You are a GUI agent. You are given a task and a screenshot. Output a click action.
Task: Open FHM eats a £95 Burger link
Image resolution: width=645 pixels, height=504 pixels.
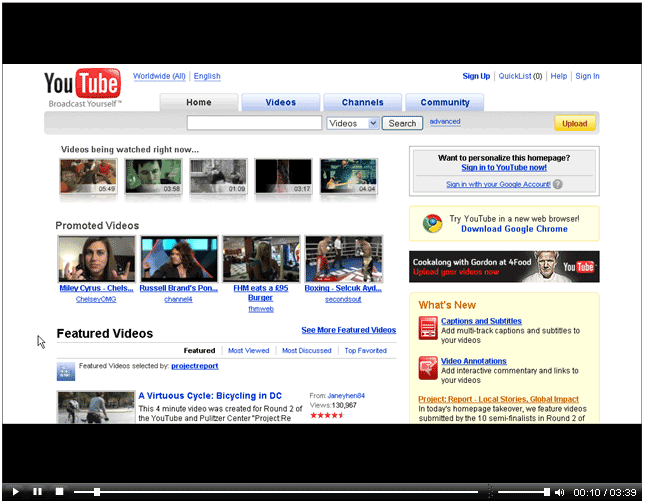[261, 293]
